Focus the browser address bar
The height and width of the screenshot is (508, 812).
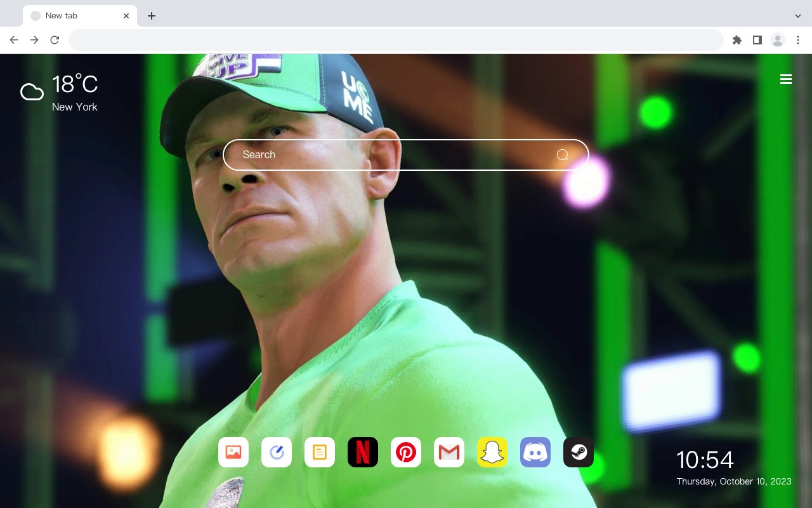pos(396,40)
